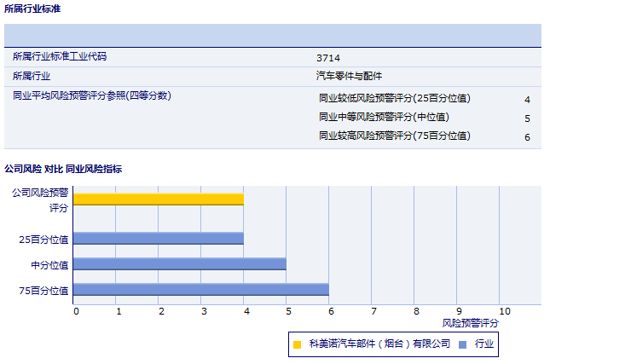
Task: Select the blue 中分位值 chart bar
Action: tap(179, 264)
